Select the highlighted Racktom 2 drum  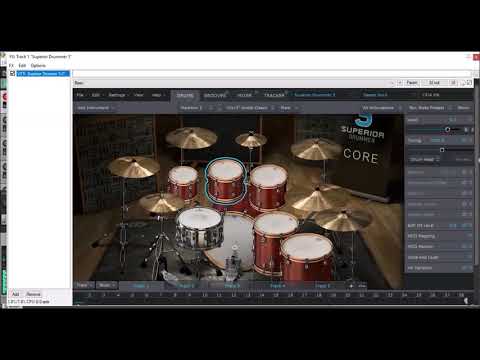point(226,180)
